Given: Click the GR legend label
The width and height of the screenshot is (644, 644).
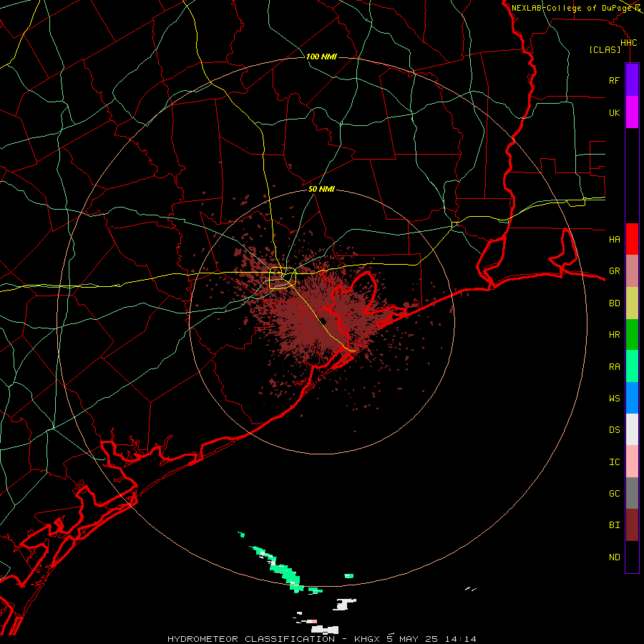Looking at the screenshot, I should point(614,271).
